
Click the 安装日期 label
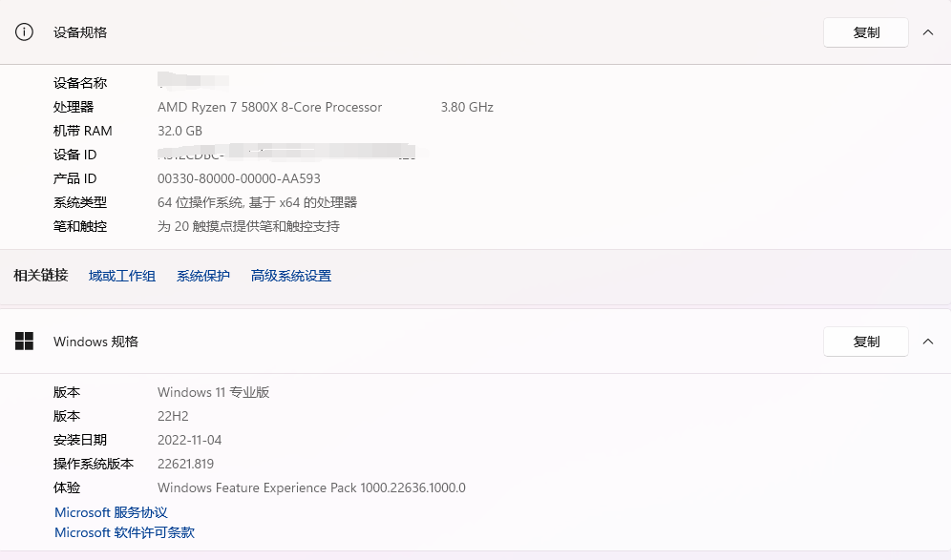[x=80, y=440]
